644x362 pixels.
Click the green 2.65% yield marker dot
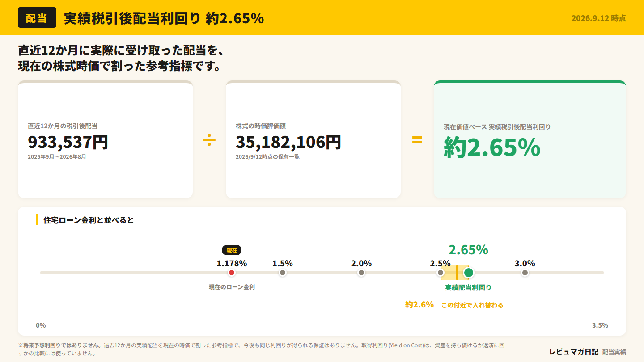pos(469,273)
